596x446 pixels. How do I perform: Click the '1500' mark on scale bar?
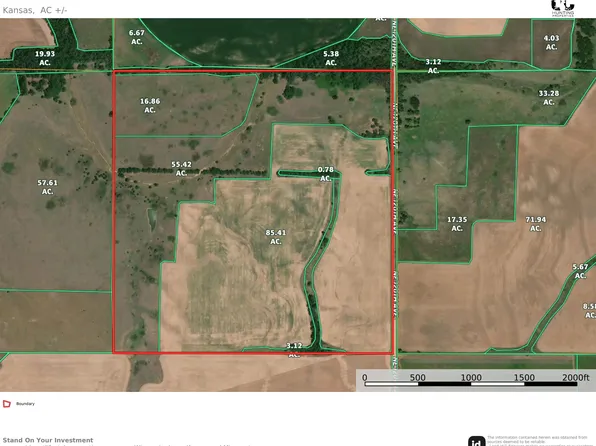click(x=524, y=378)
